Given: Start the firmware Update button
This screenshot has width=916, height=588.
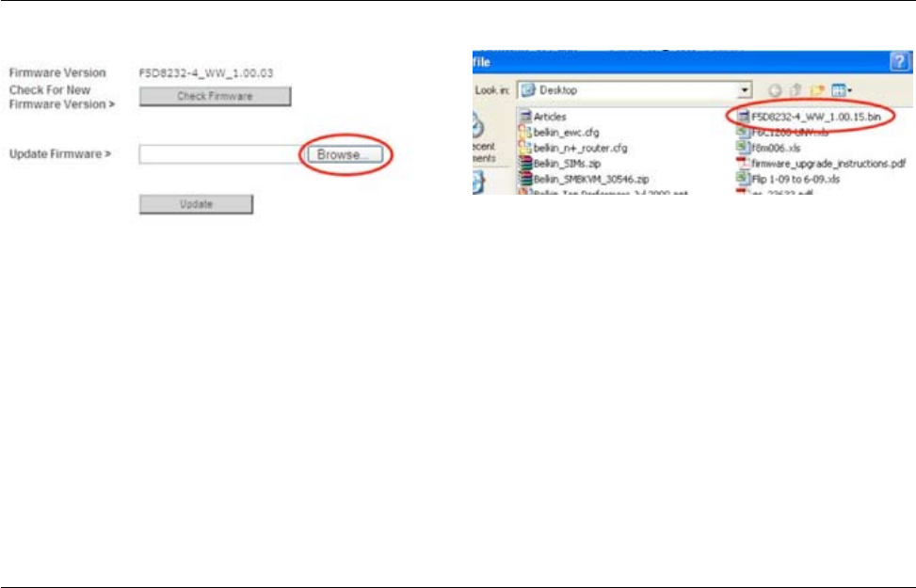Looking at the screenshot, I should (196, 204).
